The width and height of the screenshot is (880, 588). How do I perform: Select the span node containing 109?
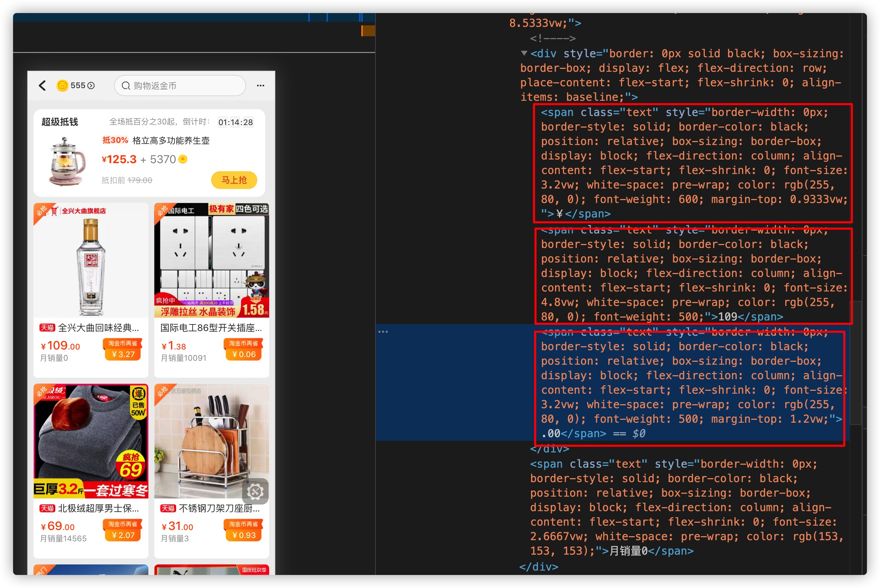[x=694, y=274]
